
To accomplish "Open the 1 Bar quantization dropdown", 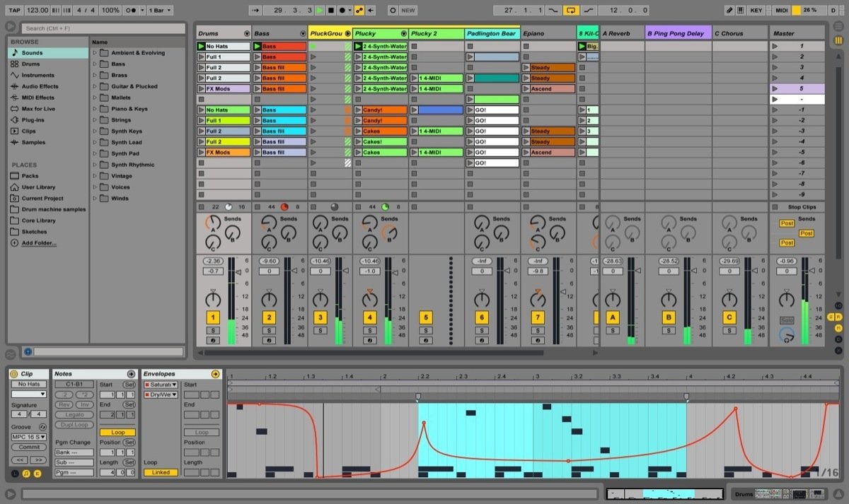I will click(159, 10).
